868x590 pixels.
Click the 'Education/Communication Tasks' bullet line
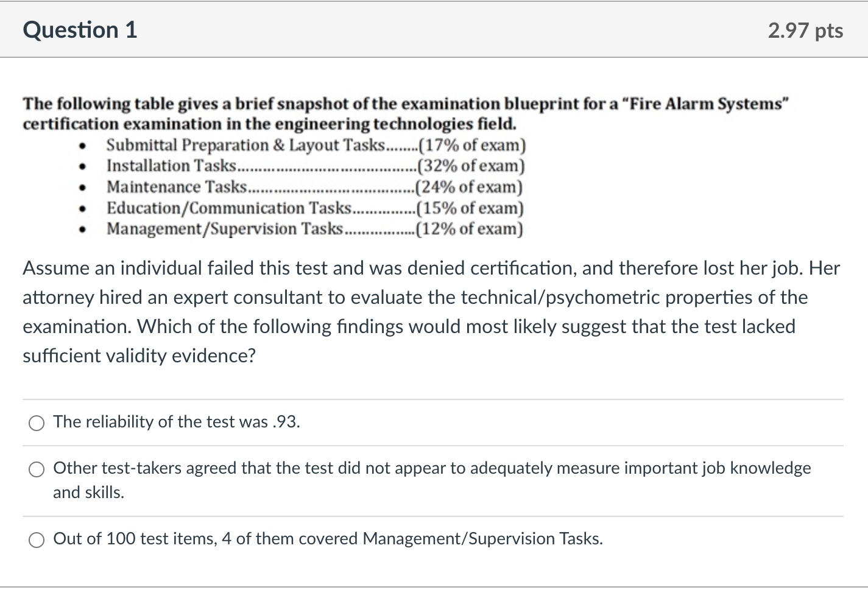point(315,208)
